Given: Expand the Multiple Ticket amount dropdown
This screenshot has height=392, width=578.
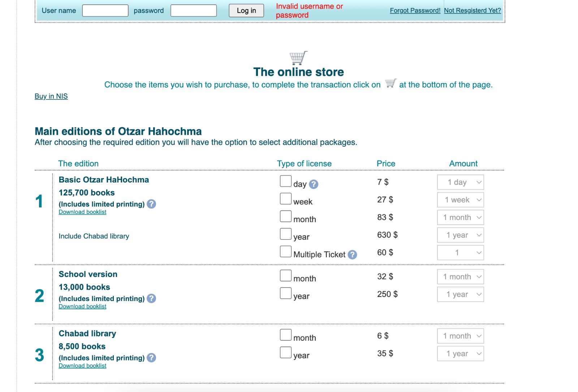Looking at the screenshot, I should pos(460,253).
